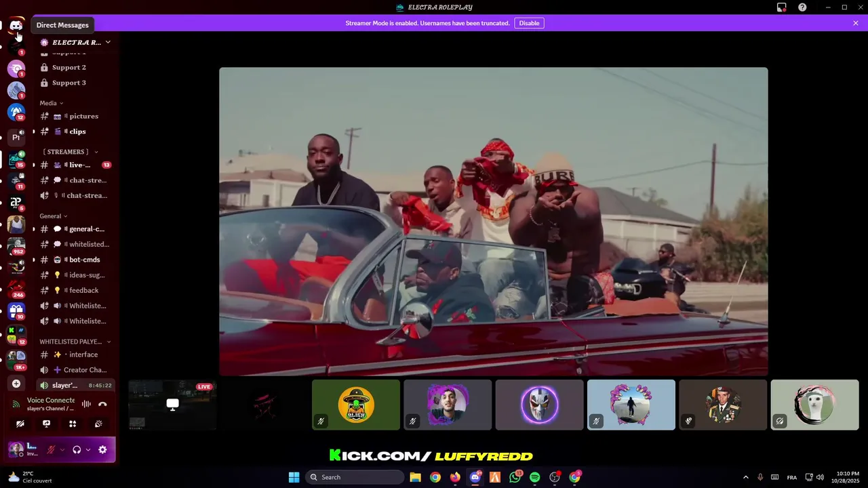Screen dimensions: 868x488
Task: Focus the main music video stream
Action: (x=494, y=221)
